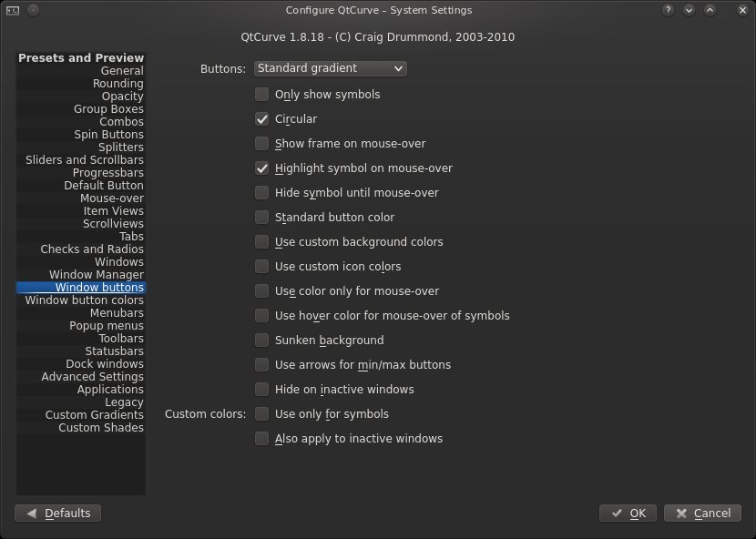Enable Sunken background option
Viewport: 756px width, 539px height.
pyautogui.click(x=261, y=341)
